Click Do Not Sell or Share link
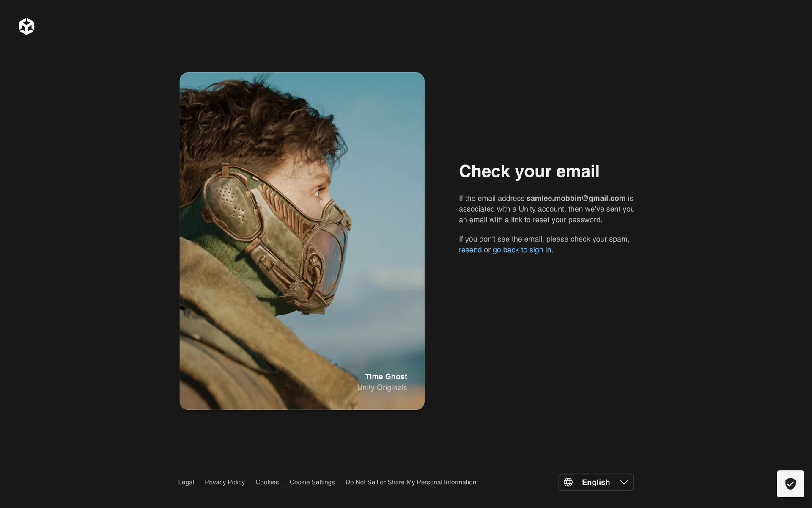The height and width of the screenshot is (508, 812). pos(410,482)
